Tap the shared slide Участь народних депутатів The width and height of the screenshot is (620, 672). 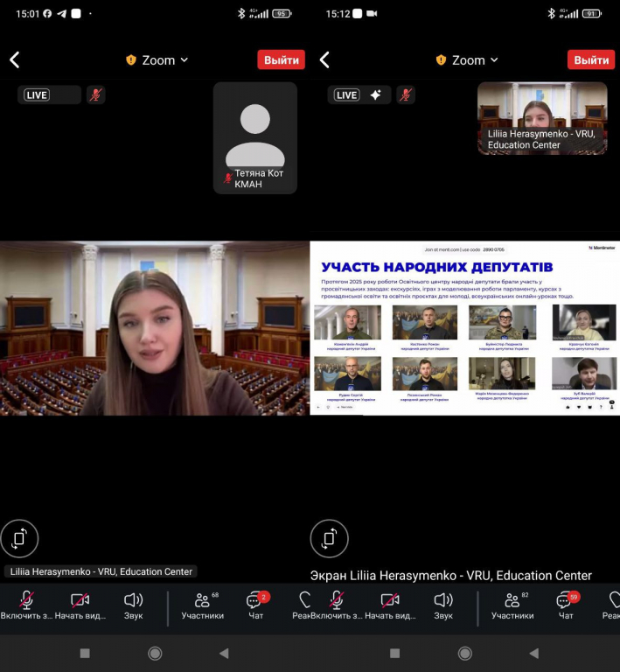click(464, 328)
